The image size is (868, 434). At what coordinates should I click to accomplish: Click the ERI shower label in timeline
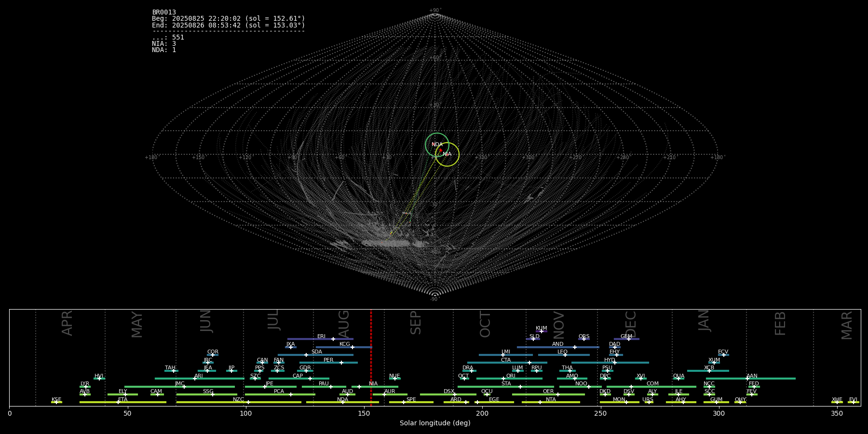321,337
